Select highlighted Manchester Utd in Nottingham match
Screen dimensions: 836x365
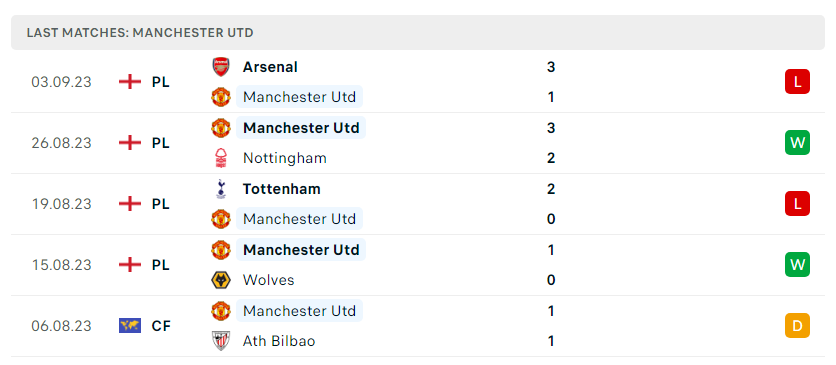tap(301, 128)
